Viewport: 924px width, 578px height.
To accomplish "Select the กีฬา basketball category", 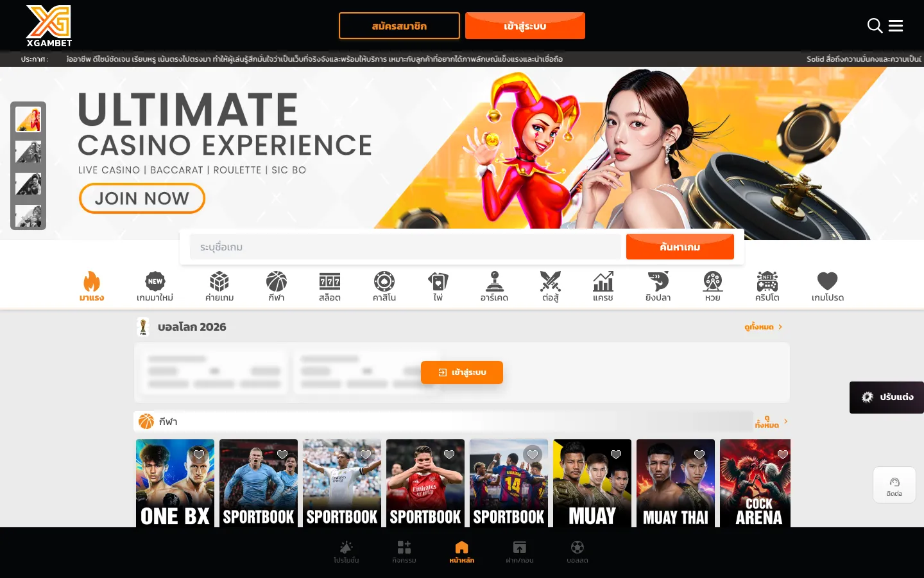I will (277, 286).
